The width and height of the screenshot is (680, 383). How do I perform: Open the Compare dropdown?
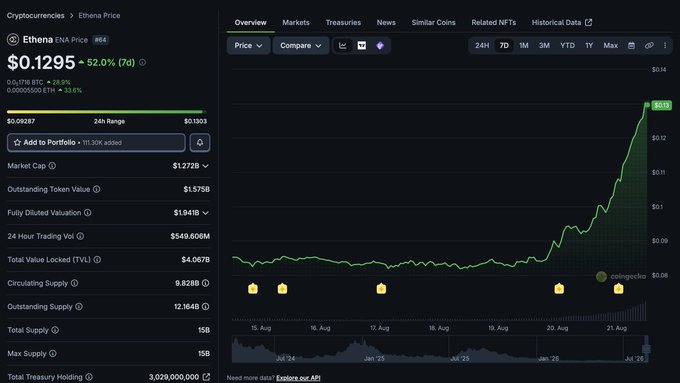point(301,46)
